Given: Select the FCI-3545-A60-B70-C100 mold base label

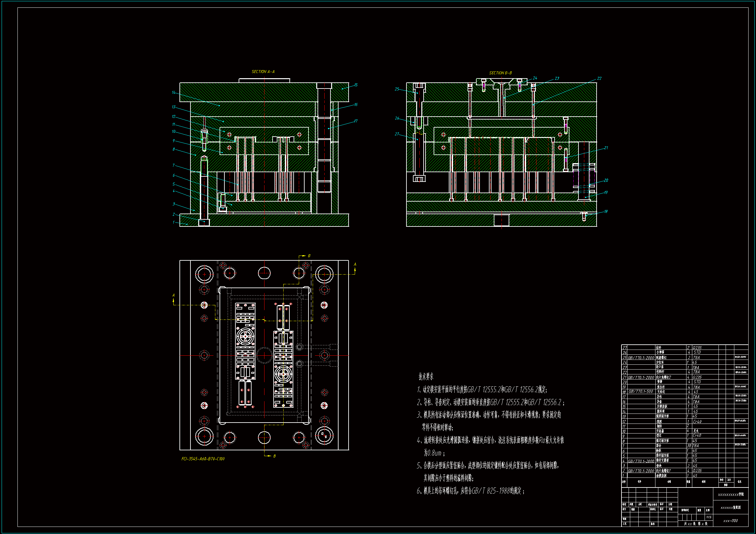Looking at the screenshot, I should coord(203,459).
